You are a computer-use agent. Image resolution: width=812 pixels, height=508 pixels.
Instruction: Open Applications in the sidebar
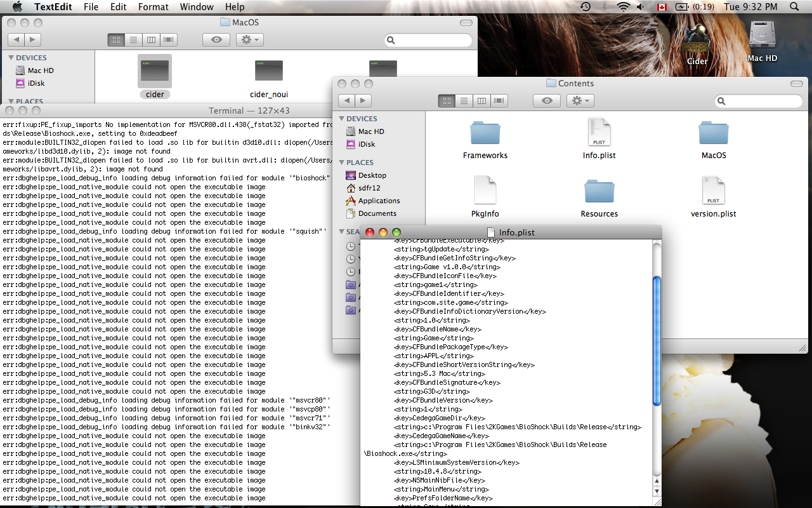click(379, 201)
